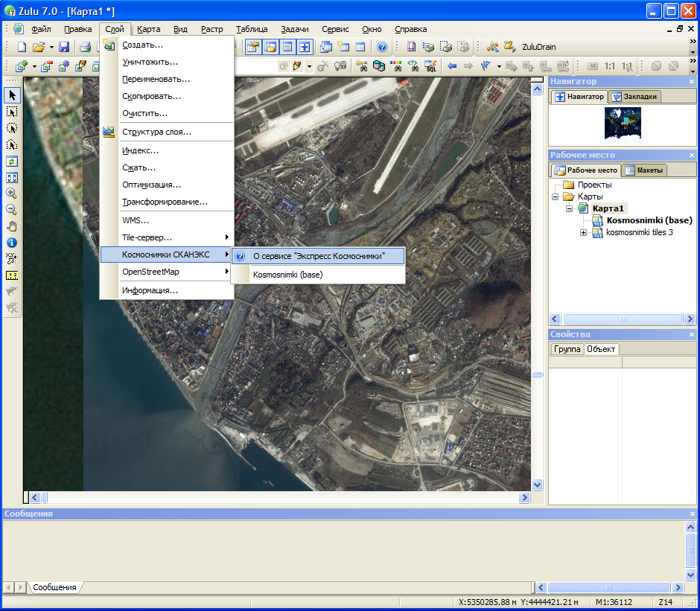Activate the blue information tool

12,243
